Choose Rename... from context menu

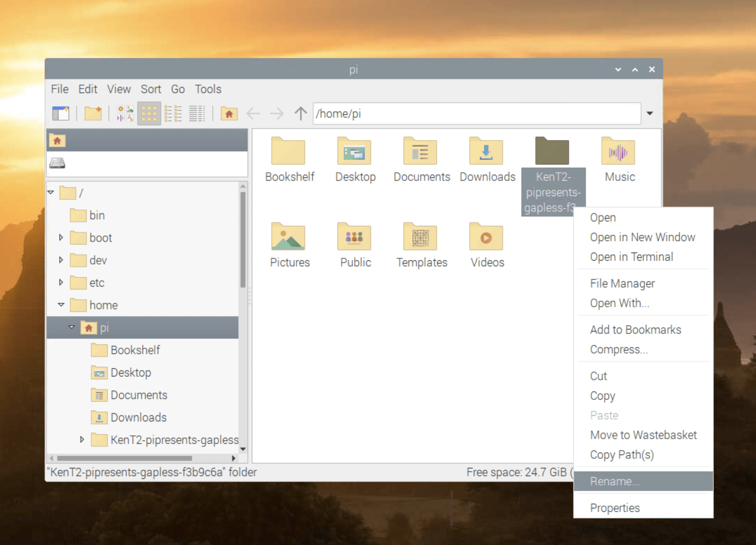615,481
